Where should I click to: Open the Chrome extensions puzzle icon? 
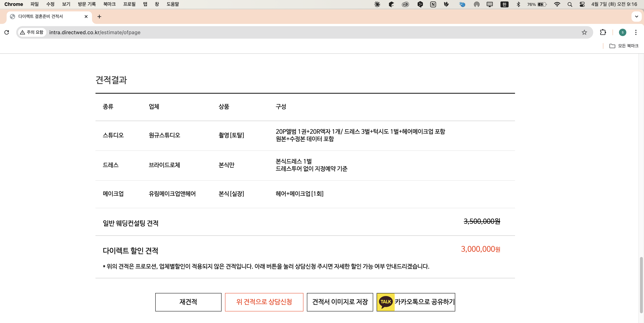pos(603,32)
